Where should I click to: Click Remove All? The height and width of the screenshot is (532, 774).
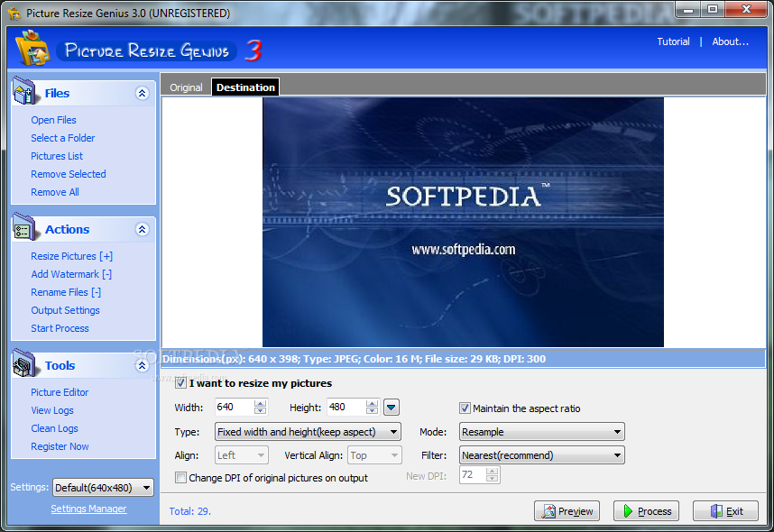(55, 192)
